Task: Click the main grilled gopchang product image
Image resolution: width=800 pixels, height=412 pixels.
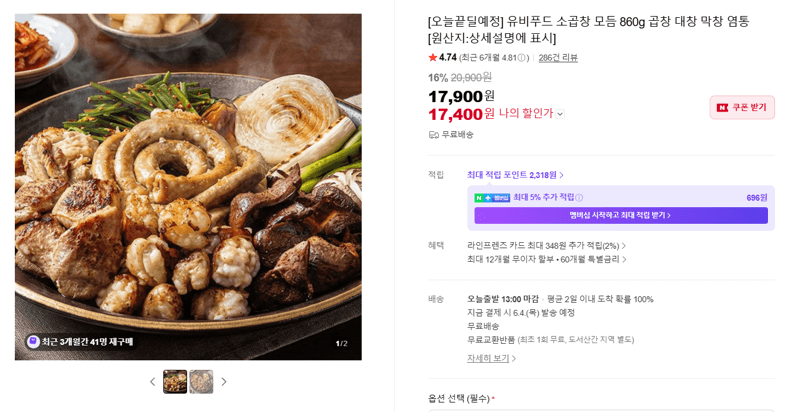Action: (188, 187)
